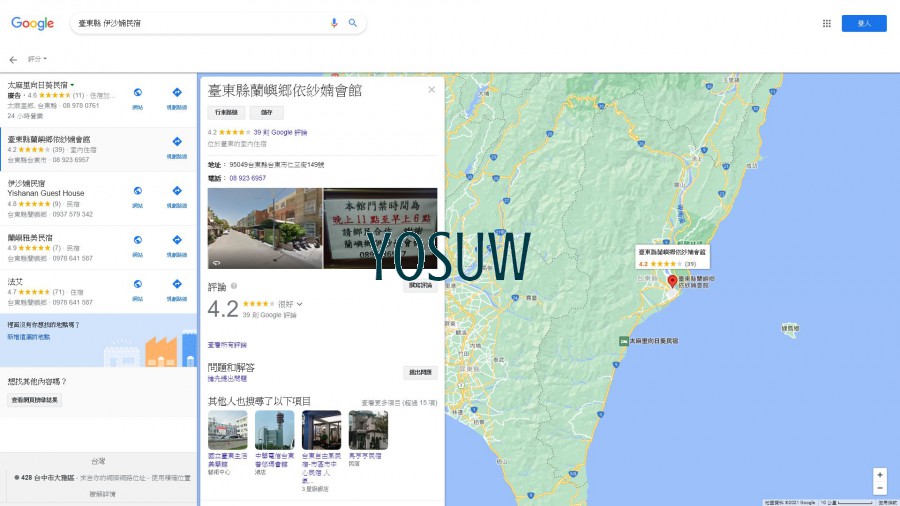This screenshot has width=900, height=506.
Task: Close the 依紗嫞會館 details panel
Action: coord(432,90)
